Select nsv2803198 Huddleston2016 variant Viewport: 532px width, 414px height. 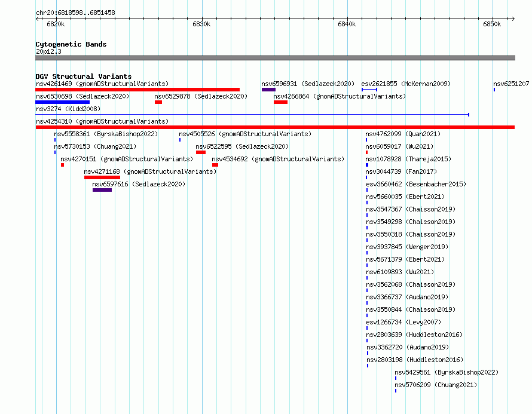[415, 360]
